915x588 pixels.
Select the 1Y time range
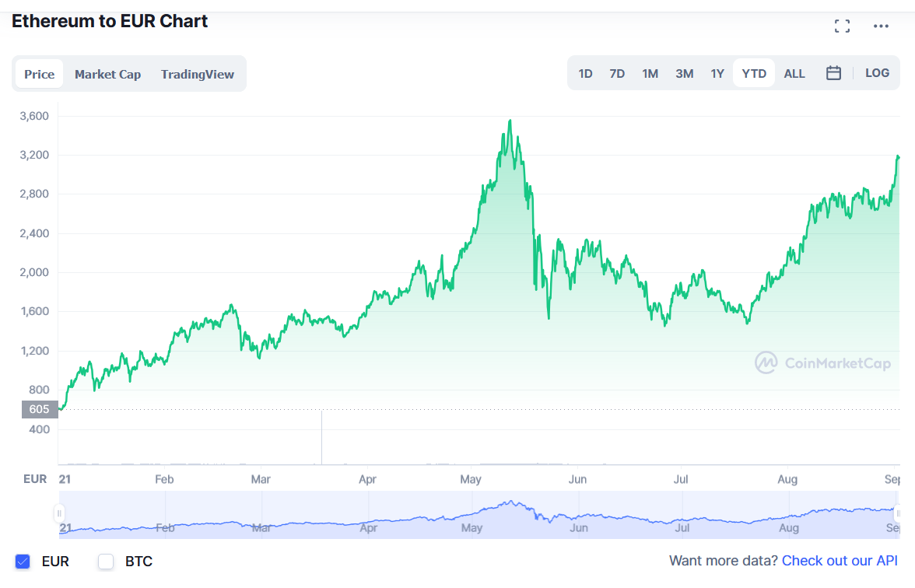(x=717, y=73)
